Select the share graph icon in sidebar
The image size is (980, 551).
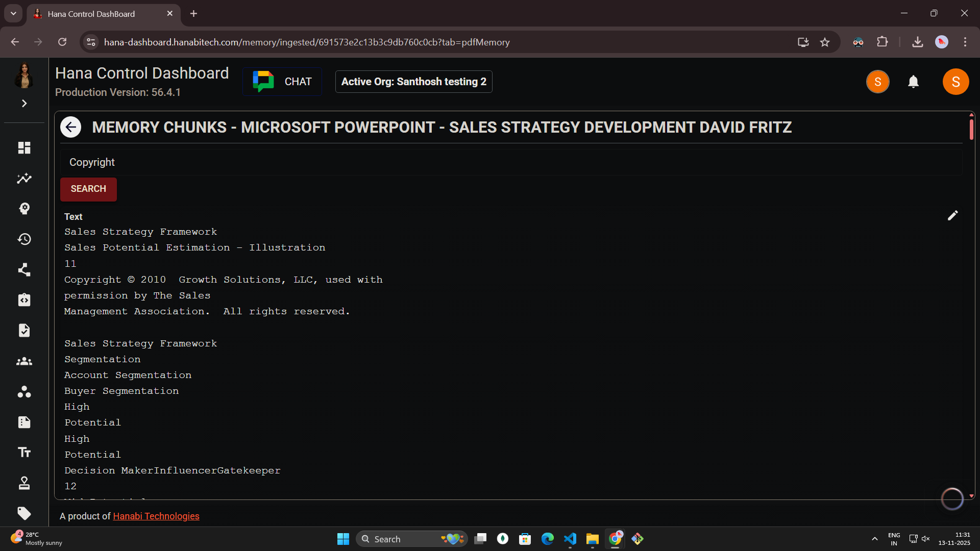point(24,269)
